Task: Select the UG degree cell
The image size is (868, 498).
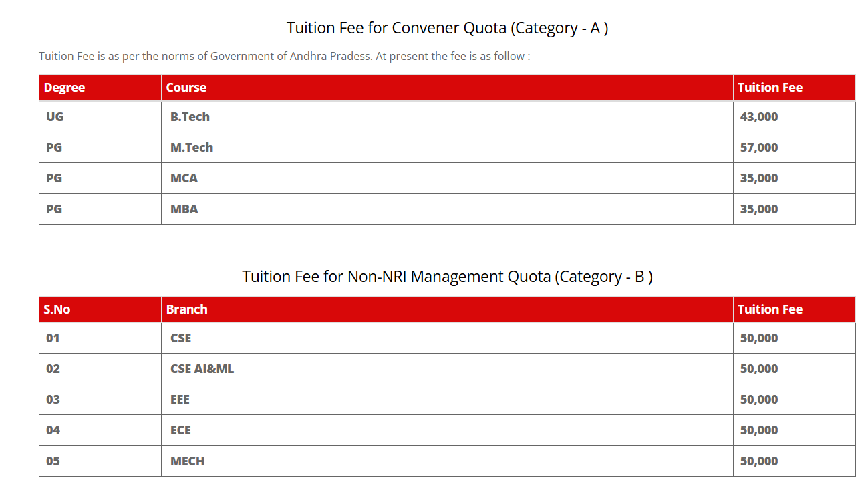Action: click(55, 117)
